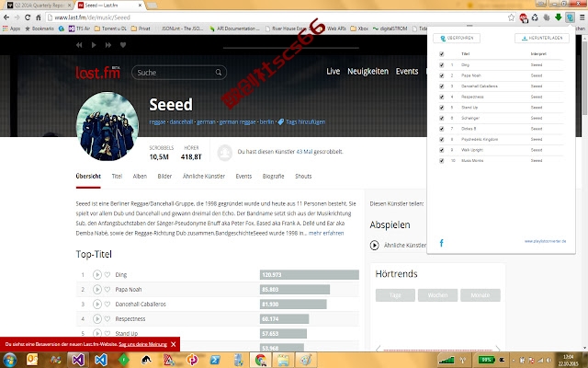Uncheck the Respectness checkbox in popup
Viewport: 588px width, 368px height.
point(441,97)
